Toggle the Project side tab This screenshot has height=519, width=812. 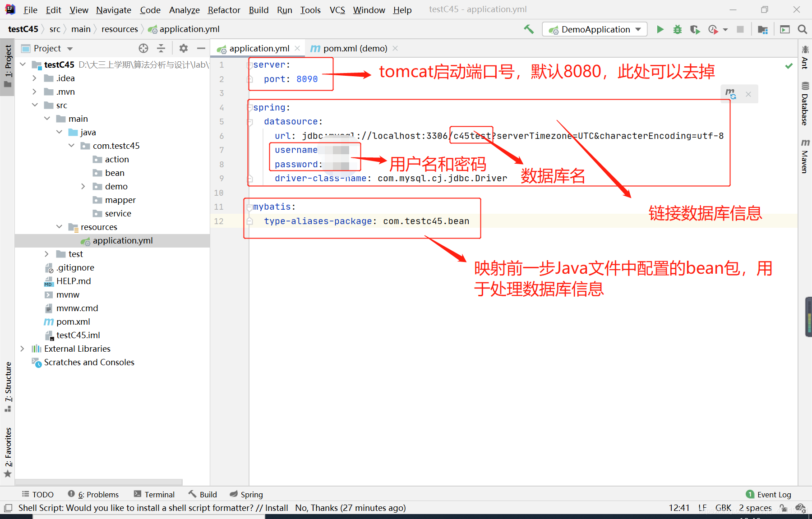(x=8, y=66)
